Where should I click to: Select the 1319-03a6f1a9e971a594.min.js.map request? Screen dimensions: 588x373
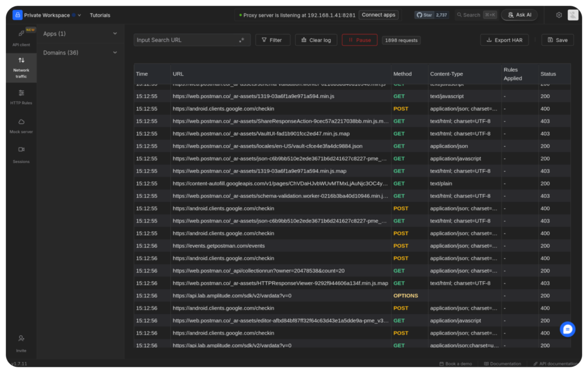pos(352,172)
